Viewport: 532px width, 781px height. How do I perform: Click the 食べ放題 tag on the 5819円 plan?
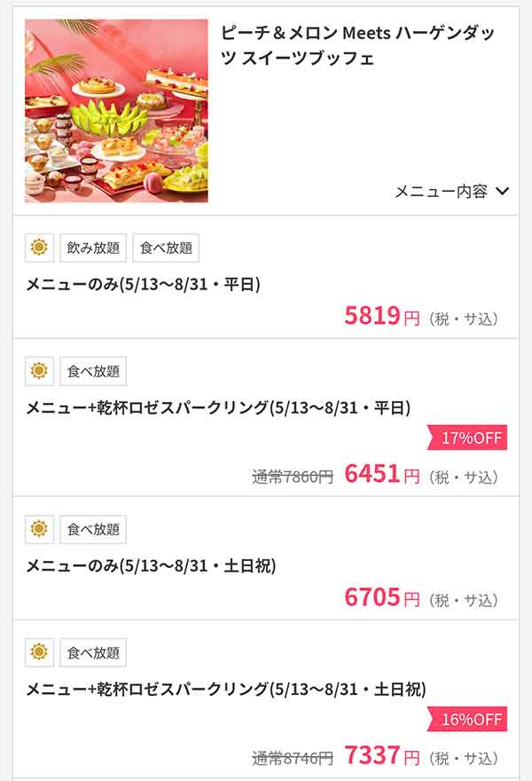tap(166, 248)
